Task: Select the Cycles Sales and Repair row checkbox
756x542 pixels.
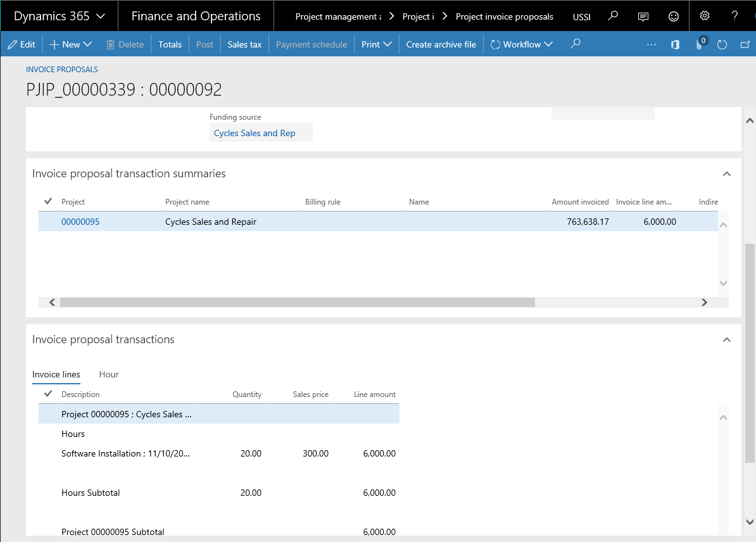Action: click(x=47, y=222)
